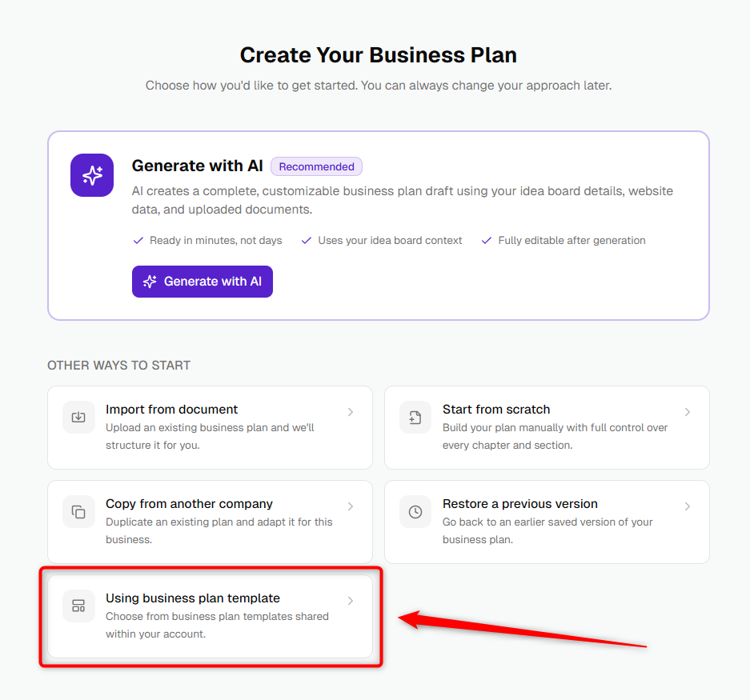Click the Restore previous version clock icon
This screenshot has width=750, height=700.
[415, 512]
